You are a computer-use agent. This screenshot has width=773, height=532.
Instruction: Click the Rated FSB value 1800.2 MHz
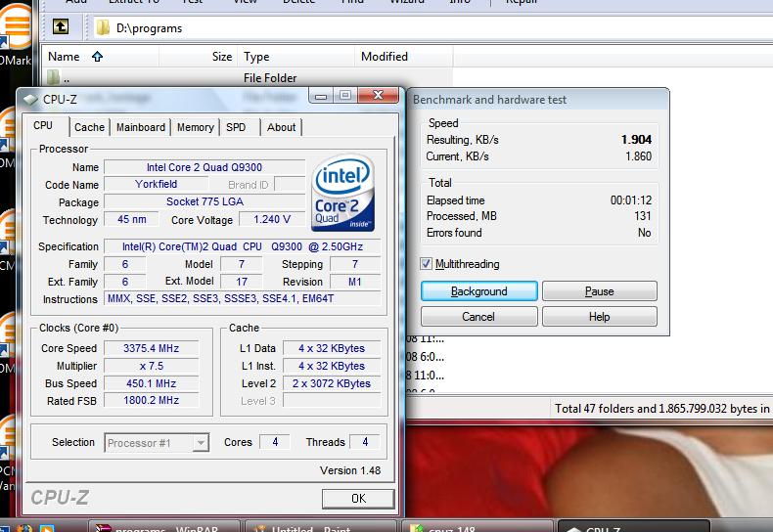click(x=152, y=401)
